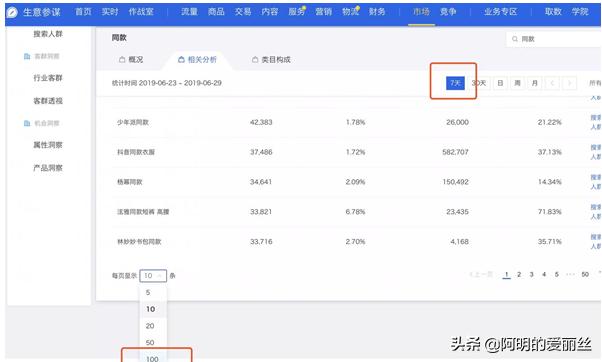Open the 实时 menu
Viewport: 602px width, 362px height.
tap(110, 12)
